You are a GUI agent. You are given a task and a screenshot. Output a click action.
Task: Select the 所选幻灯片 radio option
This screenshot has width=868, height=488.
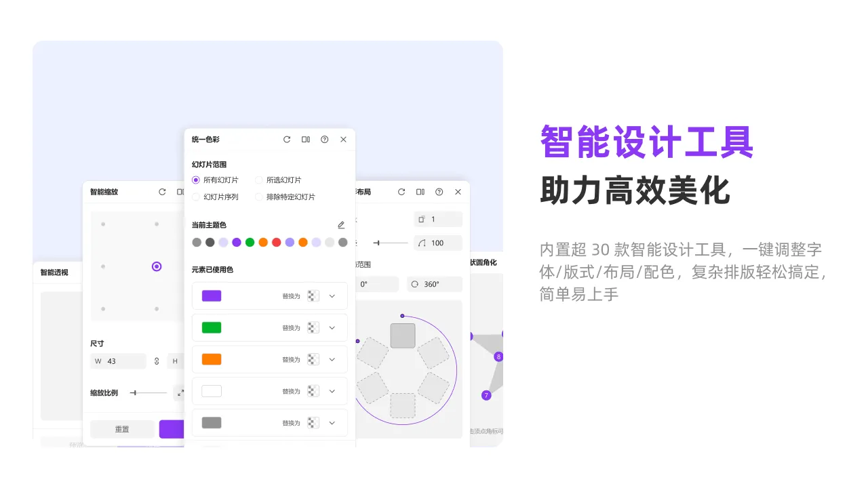259,180
